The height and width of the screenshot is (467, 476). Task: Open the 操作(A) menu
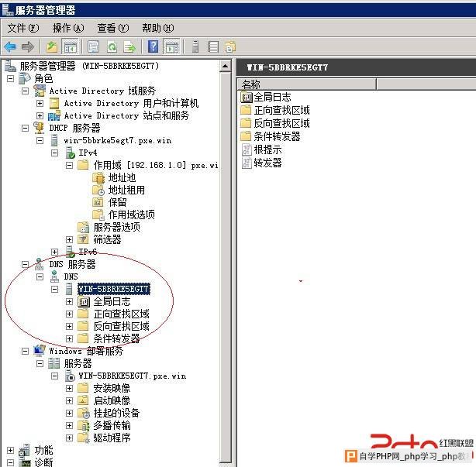coord(68,28)
